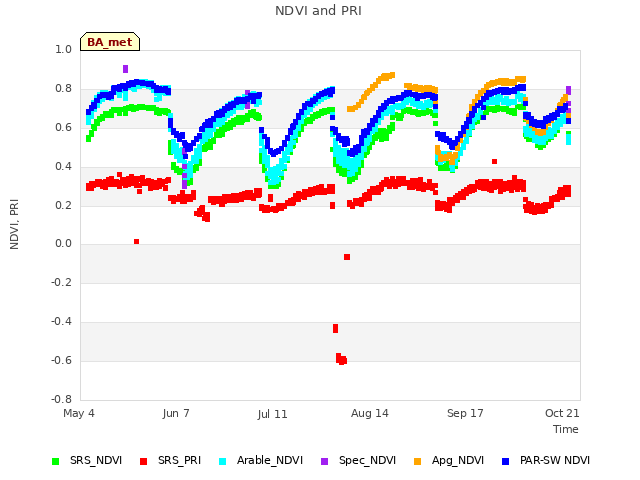Click the -0.2 y-axis tick label
The height and width of the screenshot is (480, 640).
tap(61, 282)
